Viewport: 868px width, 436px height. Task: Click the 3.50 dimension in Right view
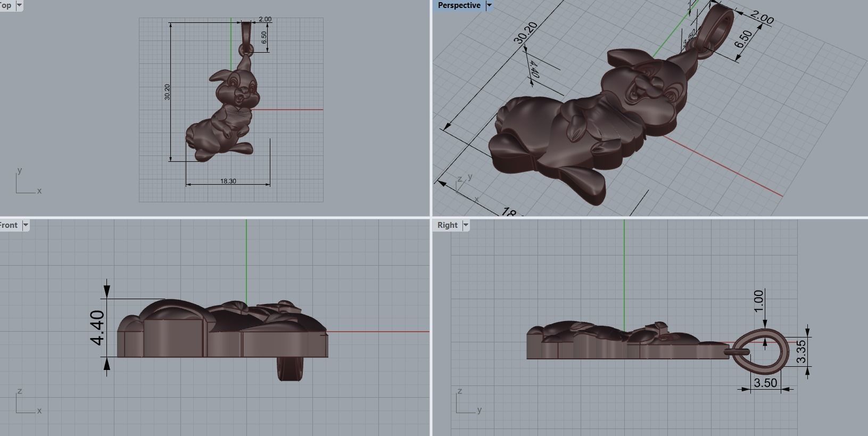coord(765,383)
